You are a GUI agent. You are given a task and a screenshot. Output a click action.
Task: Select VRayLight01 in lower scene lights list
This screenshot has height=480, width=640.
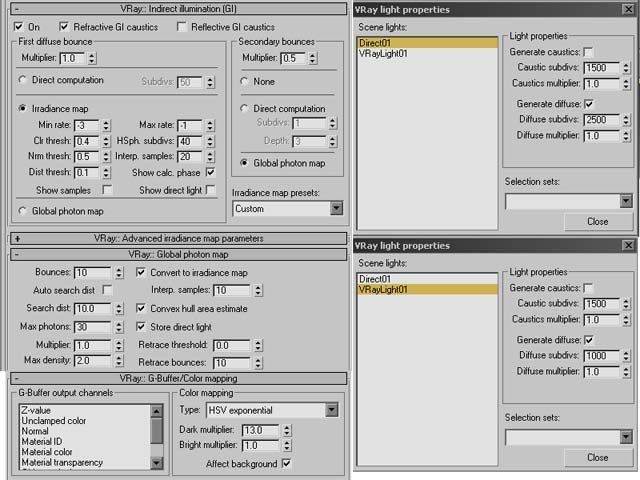[427, 289]
